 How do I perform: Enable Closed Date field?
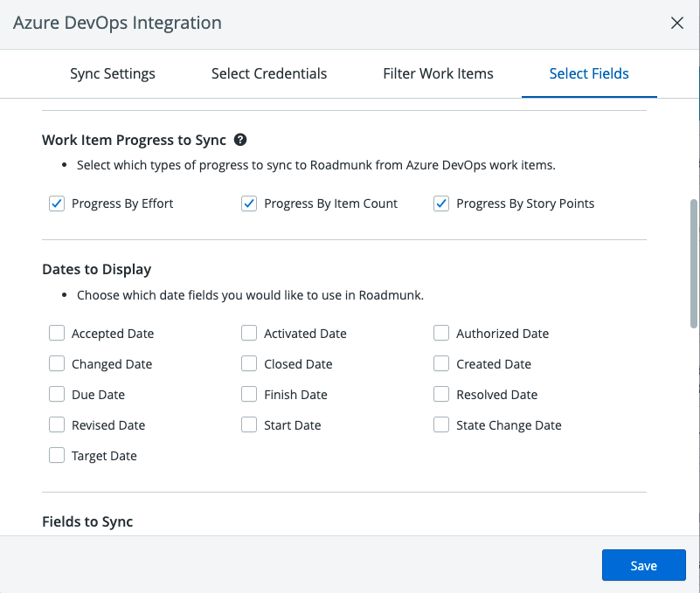pyautogui.click(x=249, y=363)
